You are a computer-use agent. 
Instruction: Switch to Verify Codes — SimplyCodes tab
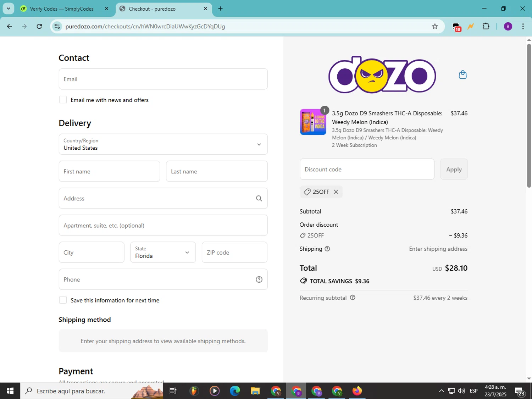click(x=62, y=9)
